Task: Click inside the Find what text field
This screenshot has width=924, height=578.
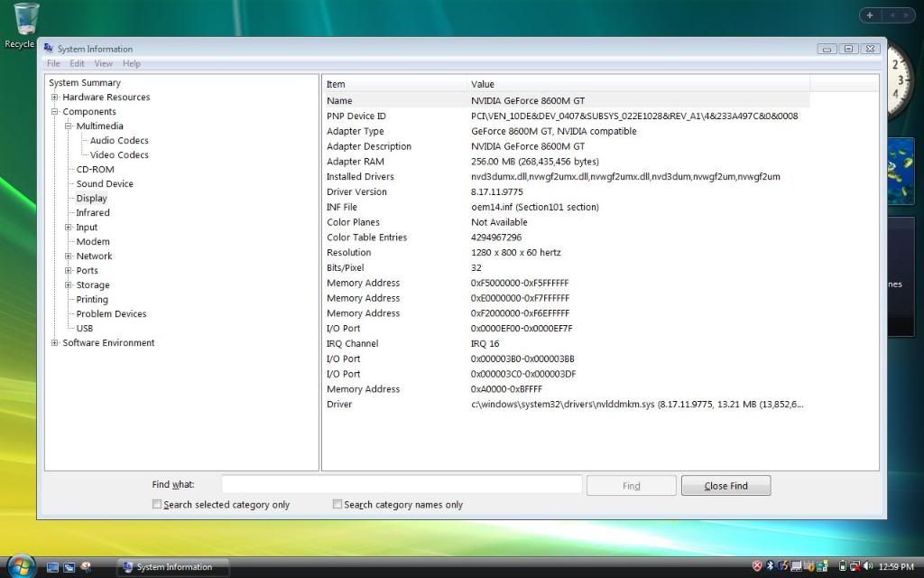Action: point(402,485)
